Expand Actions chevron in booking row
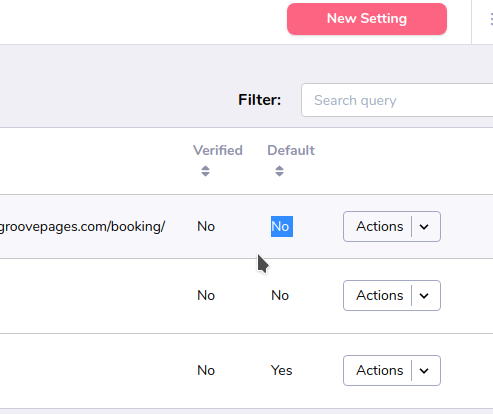 [424, 227]
